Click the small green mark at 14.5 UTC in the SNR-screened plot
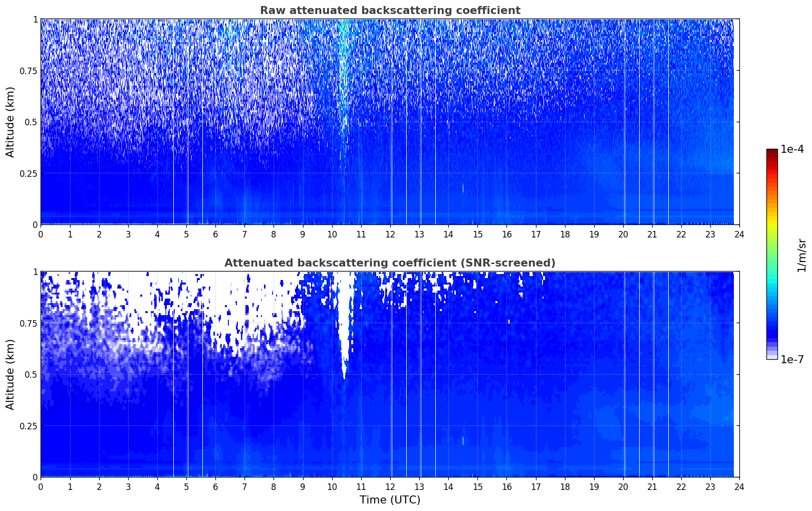Image resolution: width=812 pixels, height=511 pixels. click(463, 441)
